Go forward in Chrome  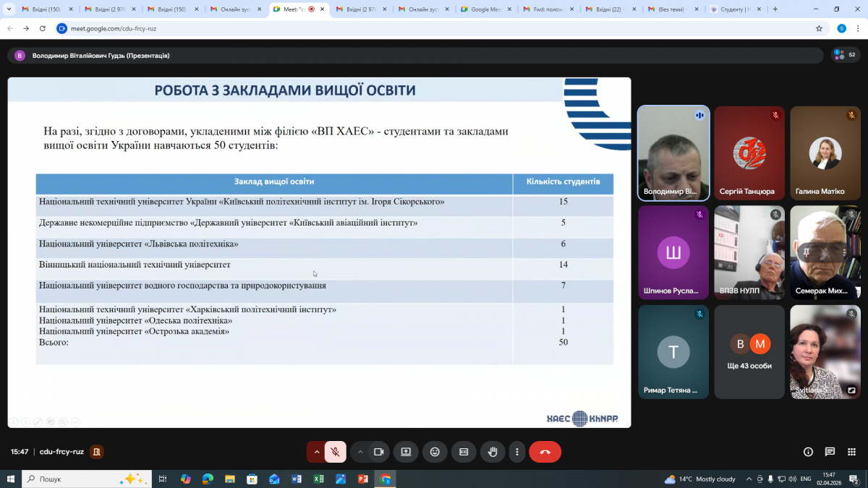27,28
